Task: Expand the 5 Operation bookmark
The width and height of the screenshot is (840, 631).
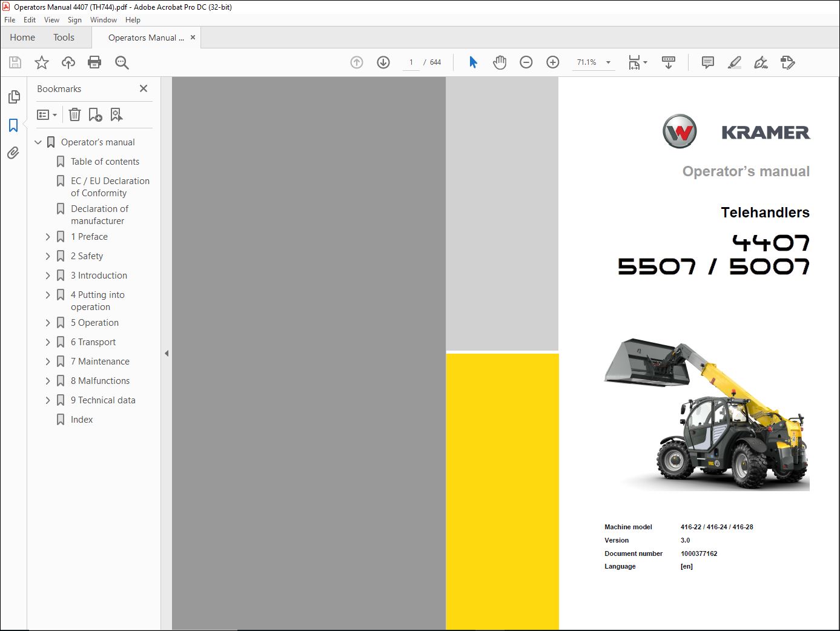Action: click(x=48, y=323)
